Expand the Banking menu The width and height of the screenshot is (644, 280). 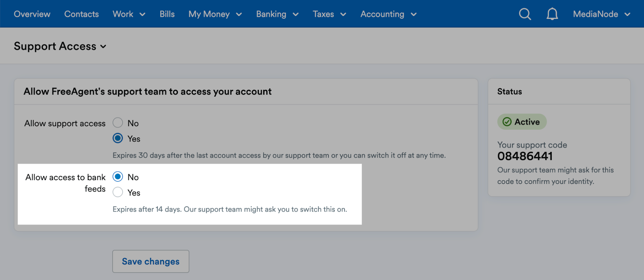coord(277,14)
